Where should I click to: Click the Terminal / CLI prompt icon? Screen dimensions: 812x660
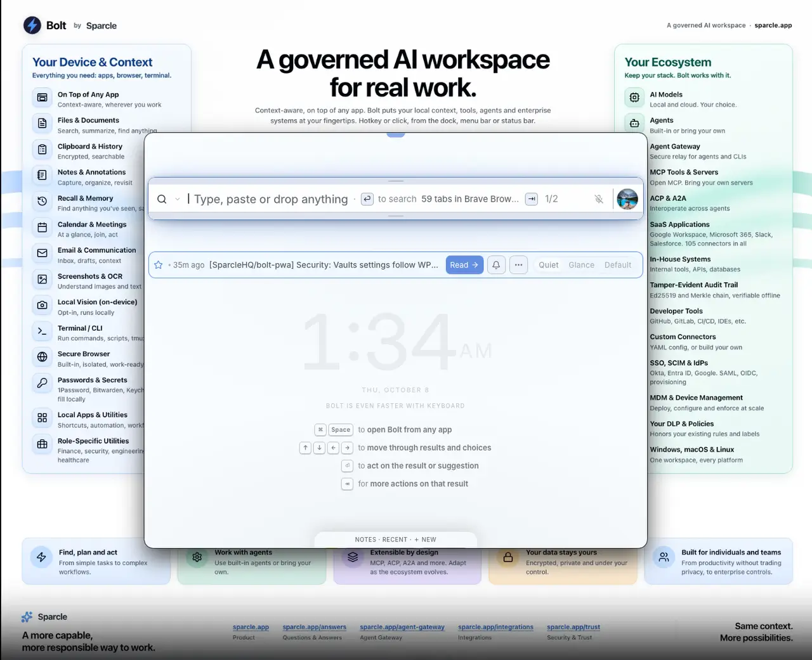click(x=43, y=331)
